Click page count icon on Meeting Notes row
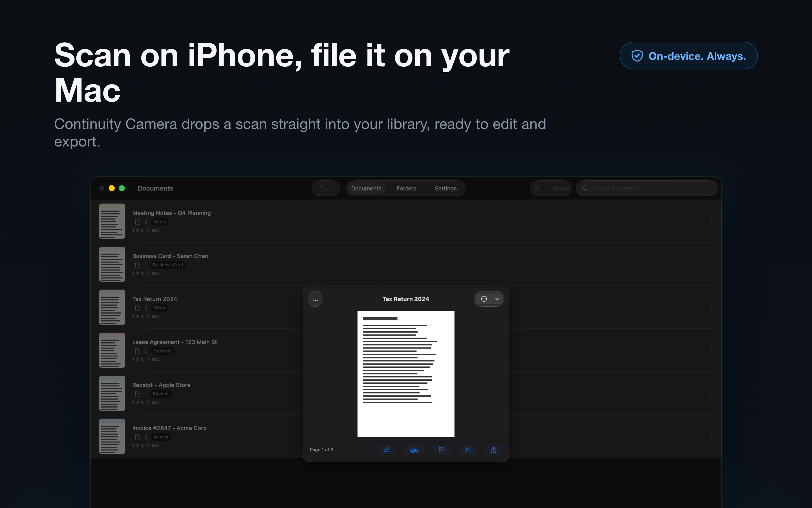Image resolution: width=812 pixels, height=508 pixels. [x=138, y=222]
